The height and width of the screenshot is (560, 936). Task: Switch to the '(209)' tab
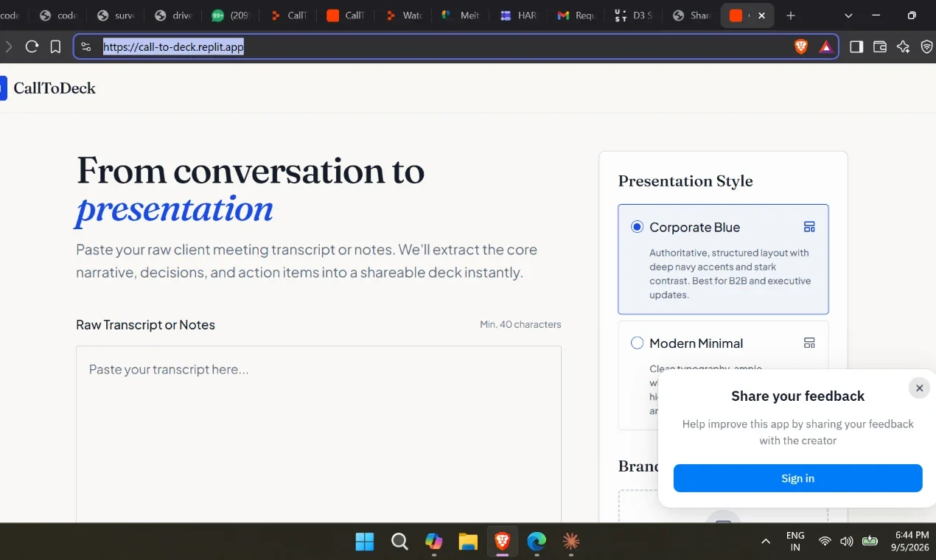click(230, 15)
